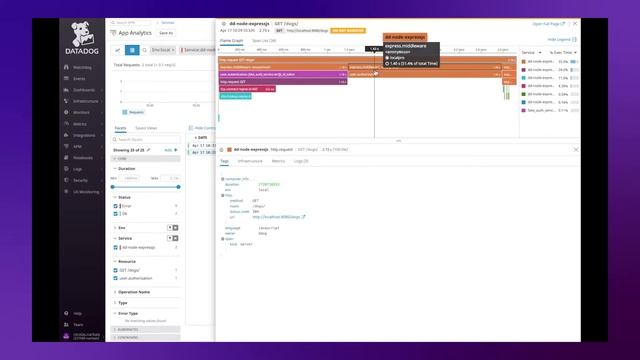Open Security in the sidebar
The width and height of the screenshot is (640, 360).
click(x=80, y=180)
